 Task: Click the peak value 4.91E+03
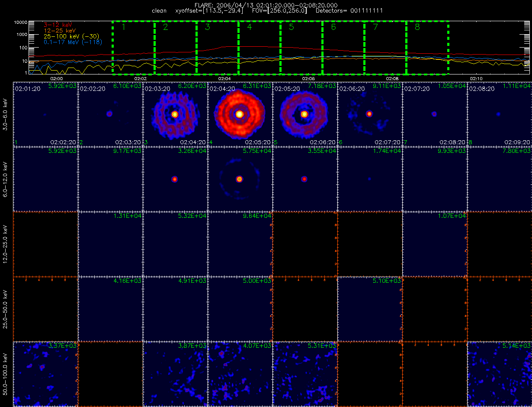tap(192, 281)
